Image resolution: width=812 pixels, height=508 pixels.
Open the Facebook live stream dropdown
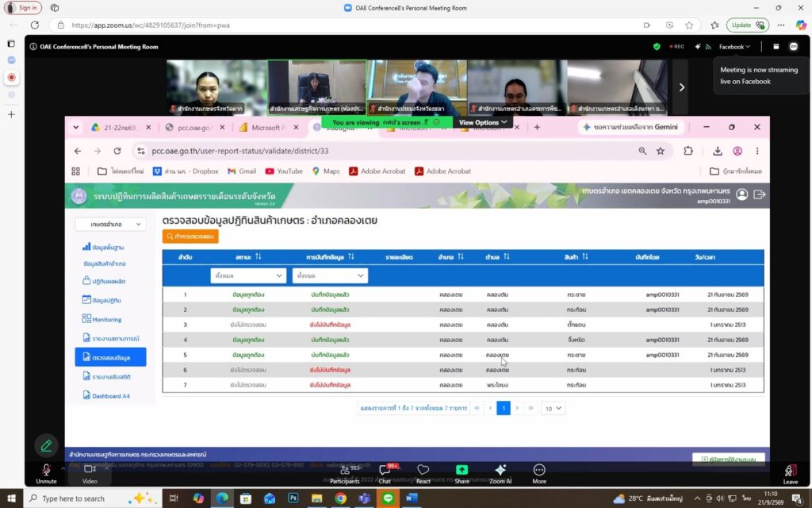pos(734,47)
